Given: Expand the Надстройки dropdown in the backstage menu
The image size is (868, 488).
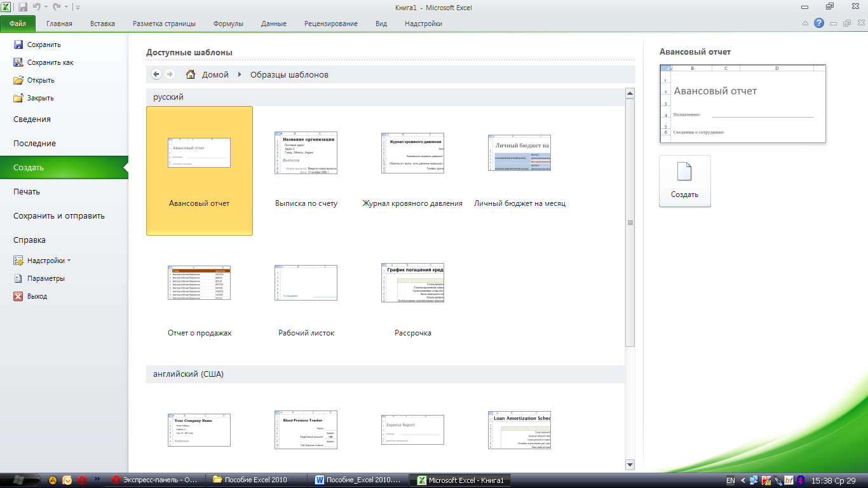Looking at the screenshot, I should [x=43, y=261].
